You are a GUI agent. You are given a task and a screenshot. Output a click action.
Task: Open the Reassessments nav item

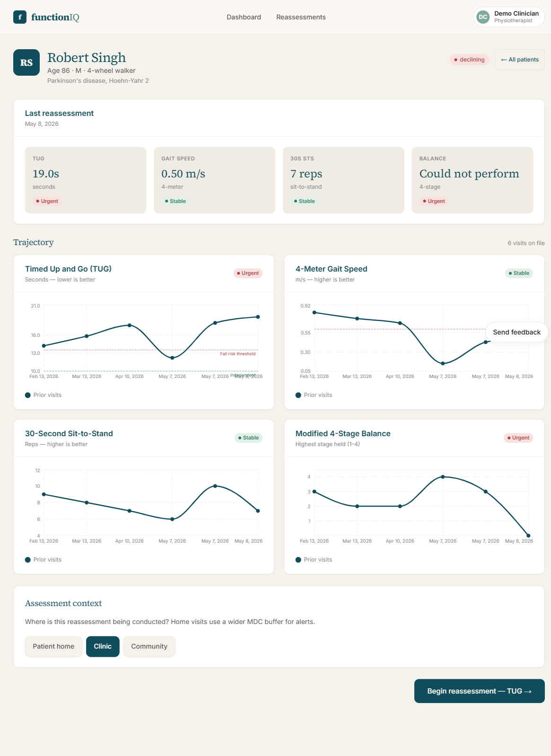301,17
